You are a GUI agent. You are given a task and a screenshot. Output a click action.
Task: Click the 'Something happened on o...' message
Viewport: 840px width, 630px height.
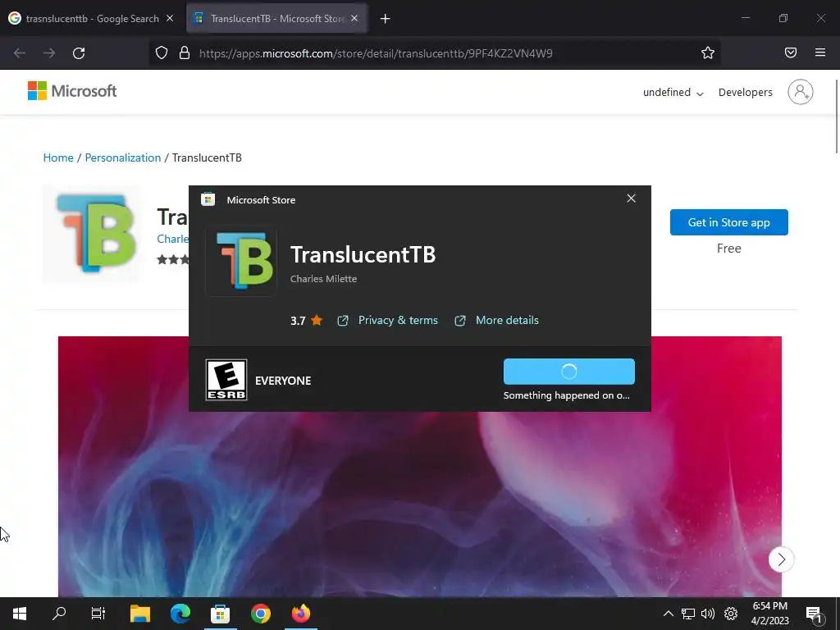(x=566, y=395)
